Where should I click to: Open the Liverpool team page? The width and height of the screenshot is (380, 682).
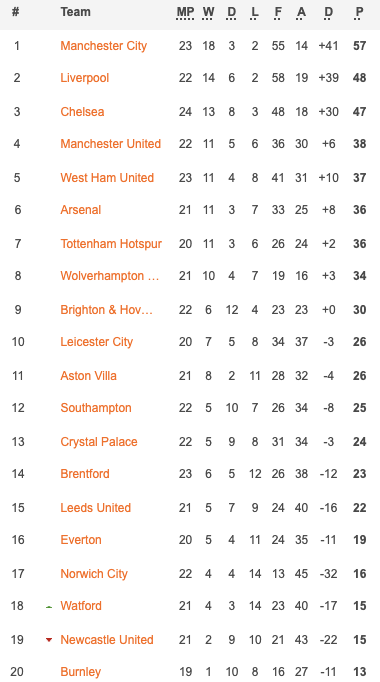pyautogui.click(x=84, y=78)
